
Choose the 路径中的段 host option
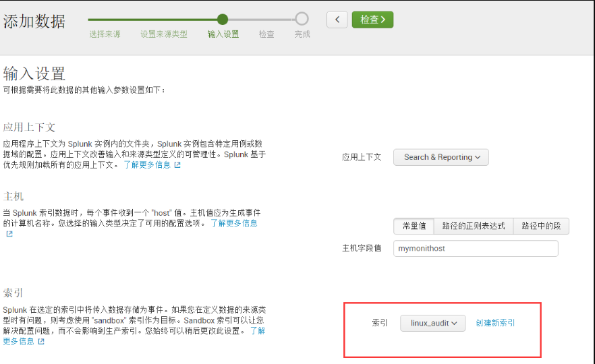click(x=541, y=226)
